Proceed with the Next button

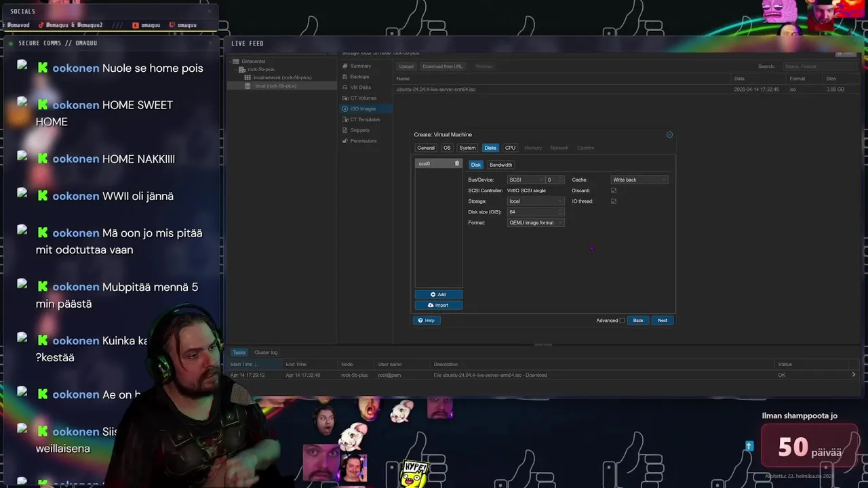point(663,320)
